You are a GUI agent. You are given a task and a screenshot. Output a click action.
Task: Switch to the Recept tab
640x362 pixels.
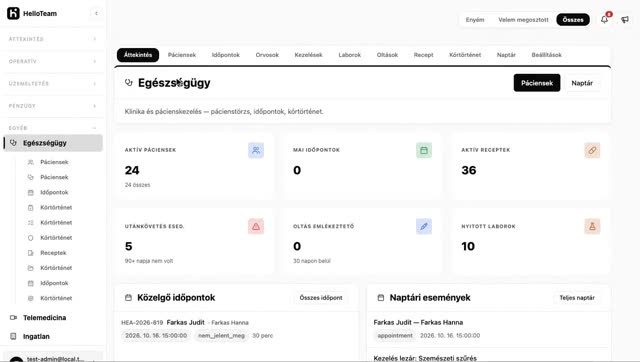point(424,55)
